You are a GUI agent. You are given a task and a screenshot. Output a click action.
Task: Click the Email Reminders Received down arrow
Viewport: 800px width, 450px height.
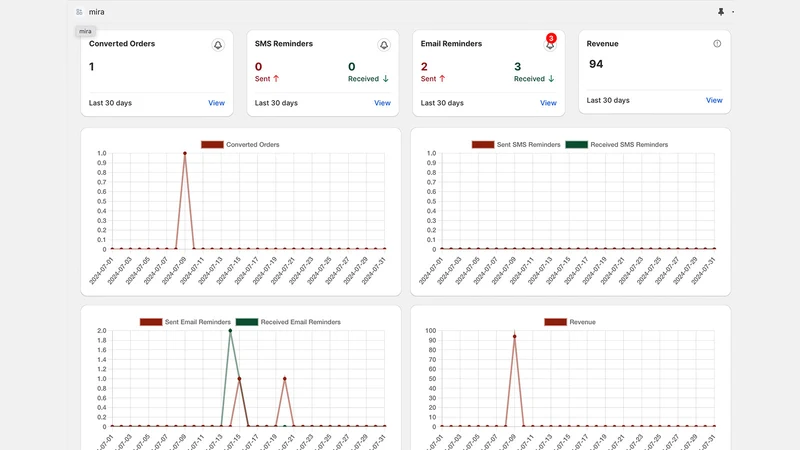tap(551, 79)
